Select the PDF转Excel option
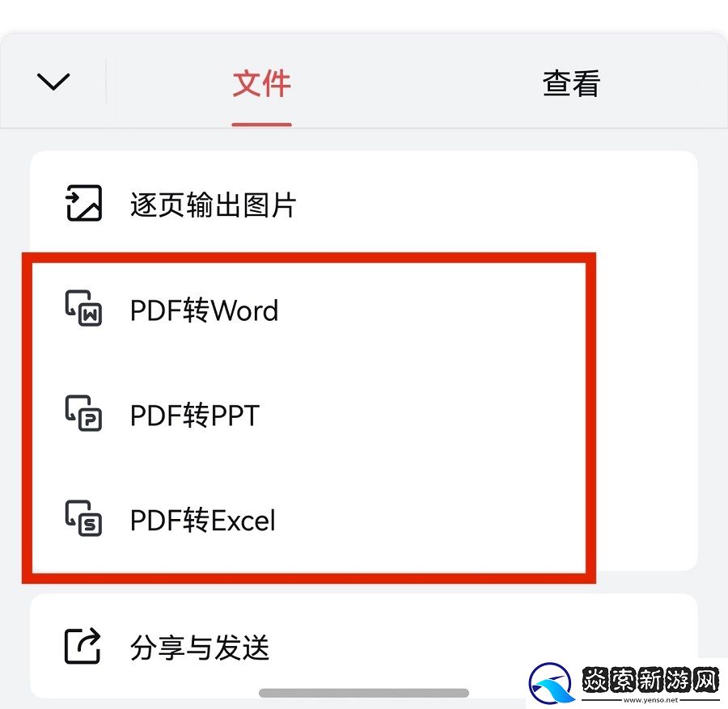The image size is (728, 709). 202,520
